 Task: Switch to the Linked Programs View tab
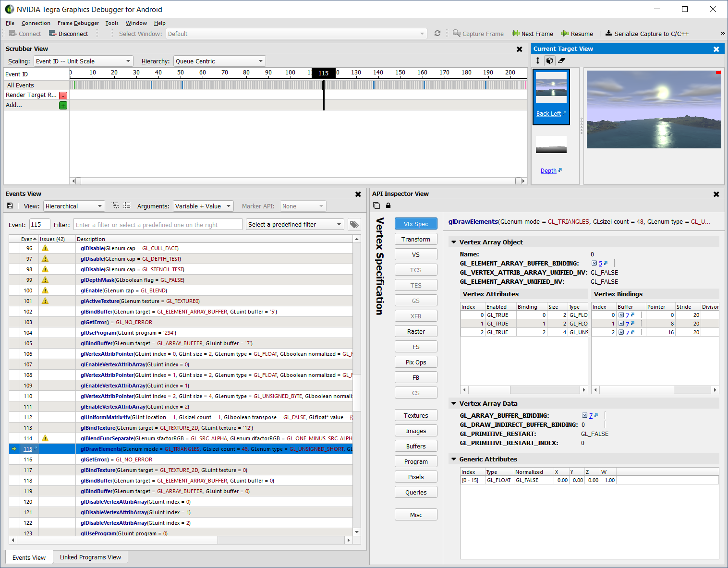click(x=90, y=557)
